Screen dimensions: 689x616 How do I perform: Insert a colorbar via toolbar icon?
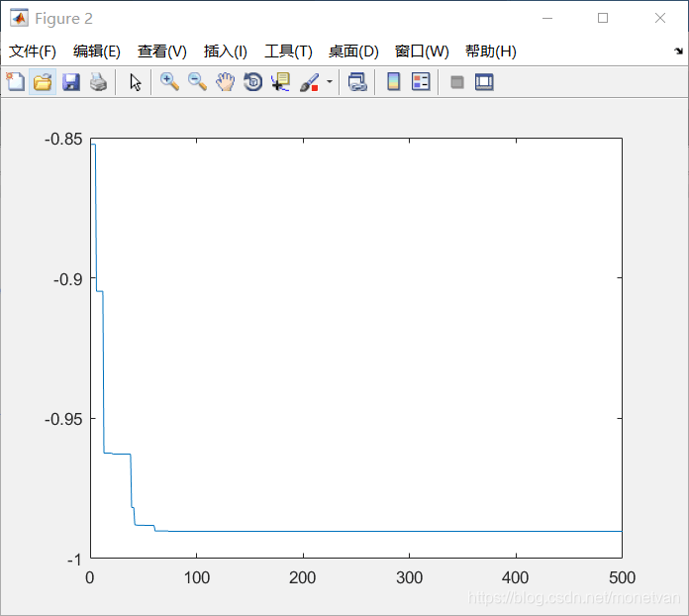tap(394, 82)
